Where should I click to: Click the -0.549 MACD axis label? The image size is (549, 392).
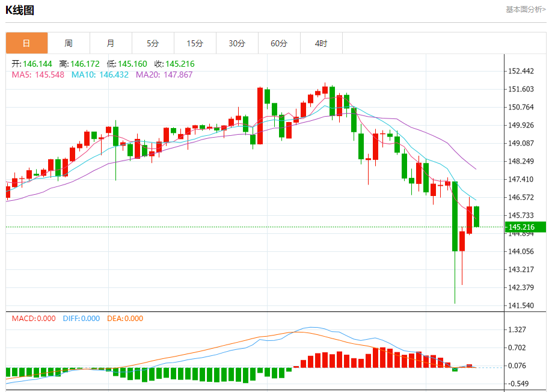pos(517,384)
